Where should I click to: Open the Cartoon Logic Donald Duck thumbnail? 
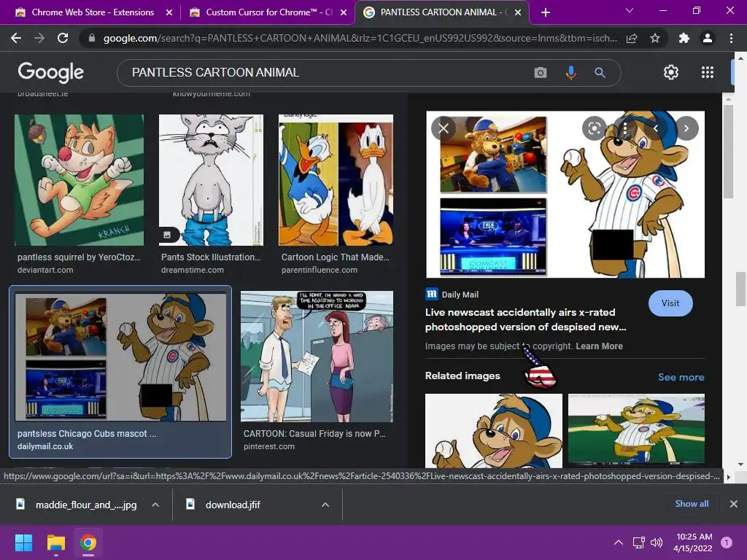click(336, 180)
